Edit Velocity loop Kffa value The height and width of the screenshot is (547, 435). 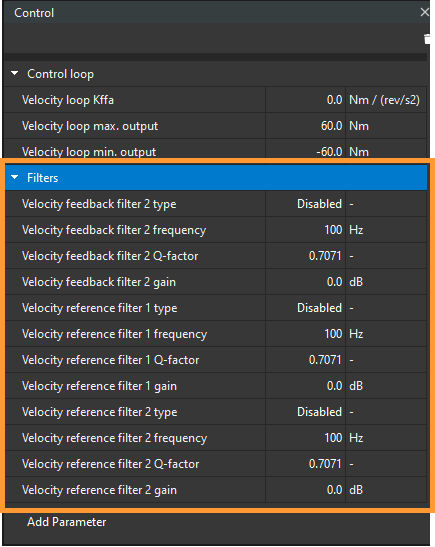pyautogui.click(x=305, y=100)
